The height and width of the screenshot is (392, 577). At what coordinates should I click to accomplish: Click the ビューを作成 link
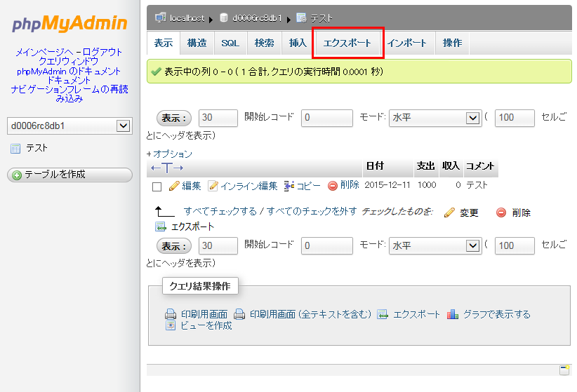point(206,326)
